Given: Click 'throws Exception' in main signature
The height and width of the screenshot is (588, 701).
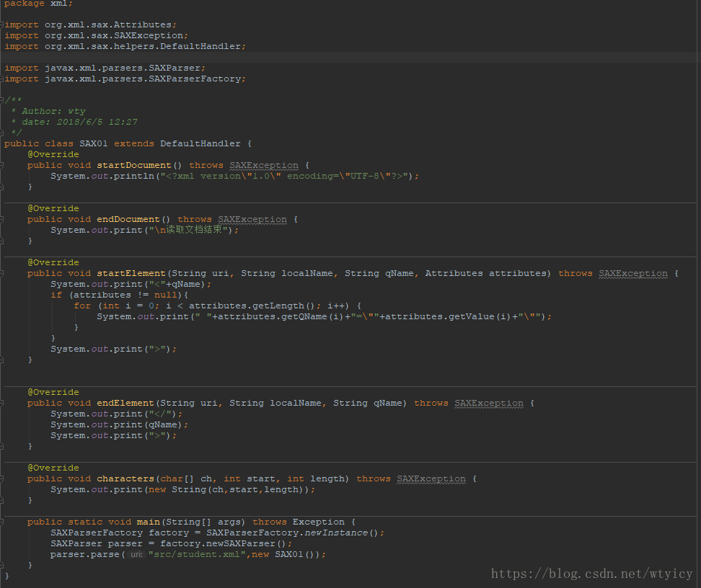Looking at the screenshot, I should pos(299,522).
